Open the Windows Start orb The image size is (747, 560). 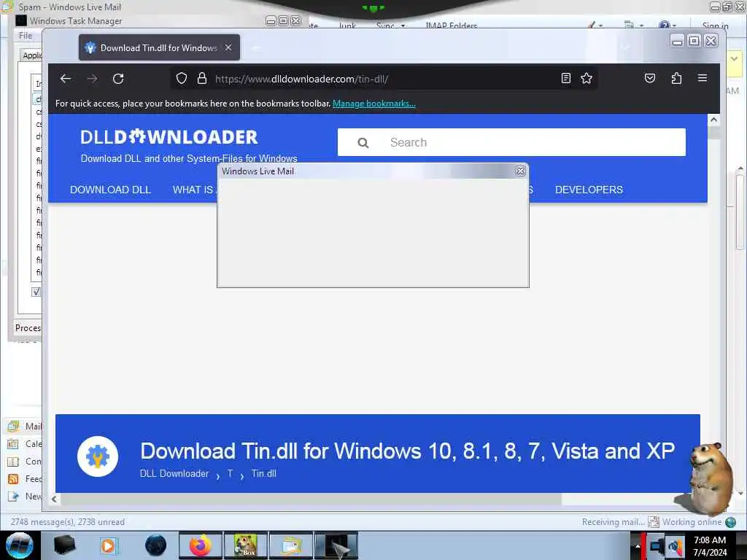[19, 545]
